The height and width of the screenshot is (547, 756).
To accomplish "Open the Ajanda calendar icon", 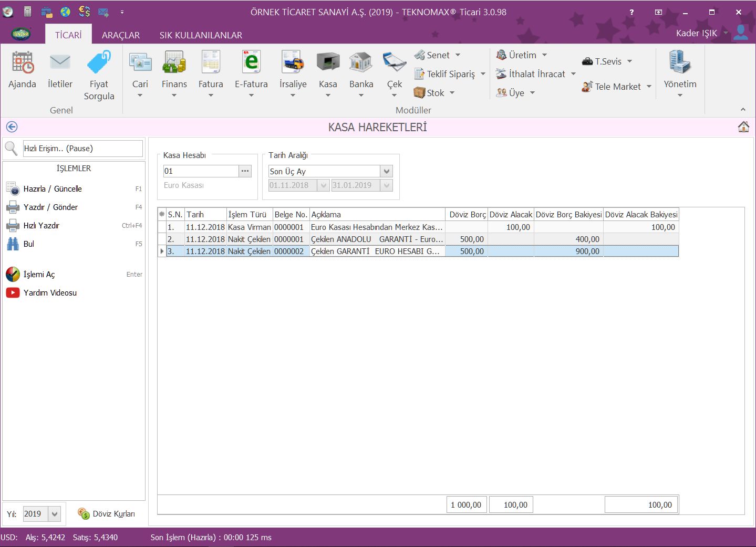I will pos(22,63).
